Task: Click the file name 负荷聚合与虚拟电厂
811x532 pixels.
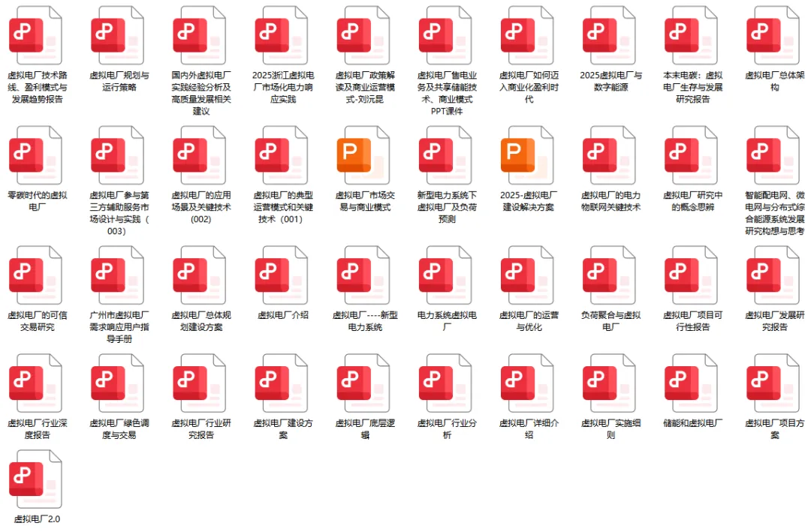Action: (611, 321)
